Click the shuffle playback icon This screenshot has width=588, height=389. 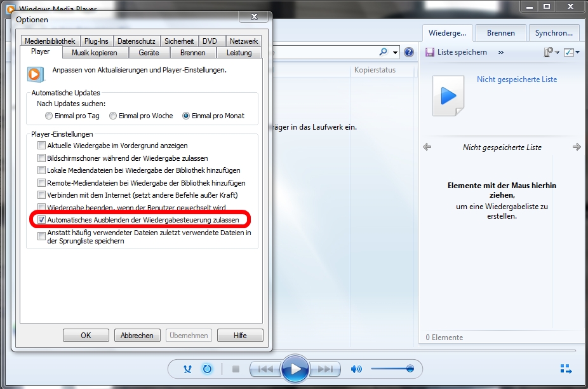coord(187,369)
